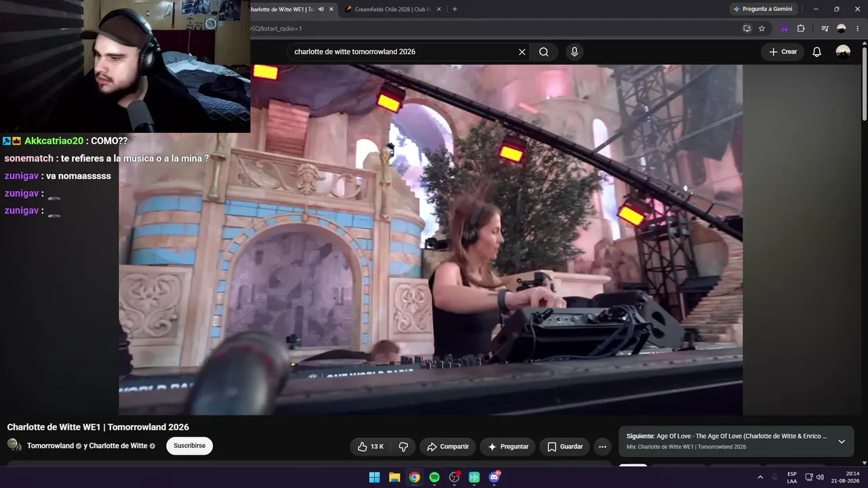Close the Creamfields Chile 2026 tab
Image resolution: width=868 pixels, height=488 pixels.
[x=439, y=9]
